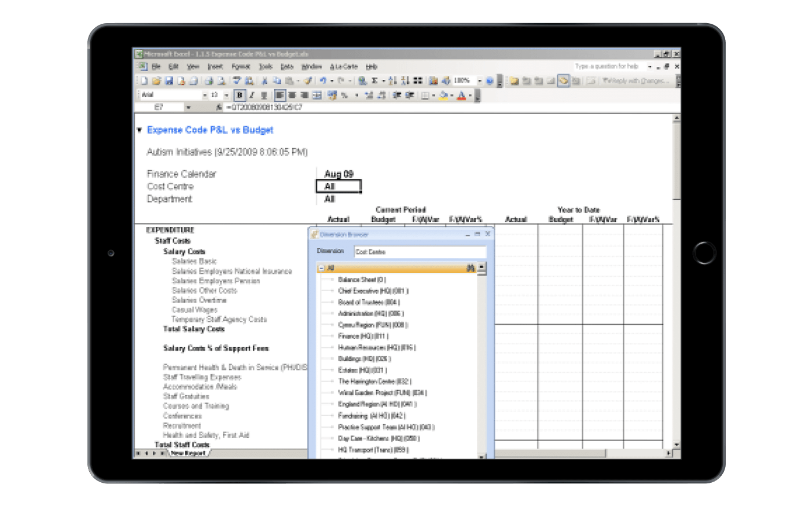Click the Dimension field showing Cost Centre

pos(420,252)
